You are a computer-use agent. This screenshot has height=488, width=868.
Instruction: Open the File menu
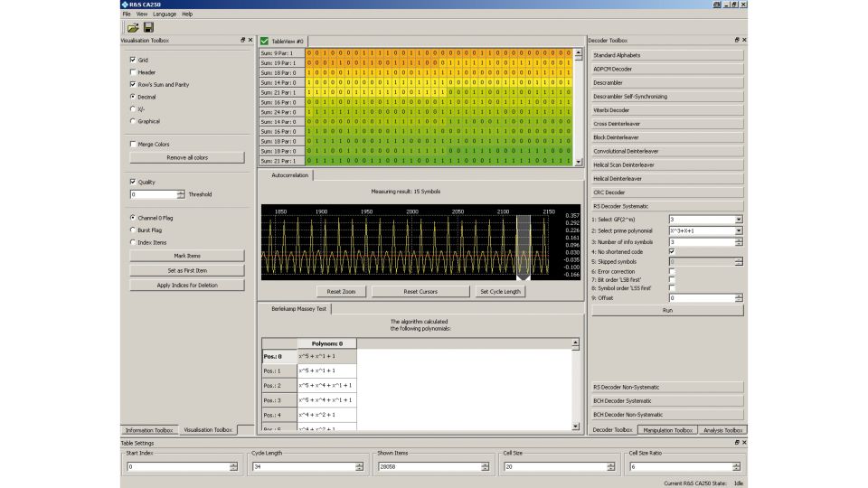point(127,14)
